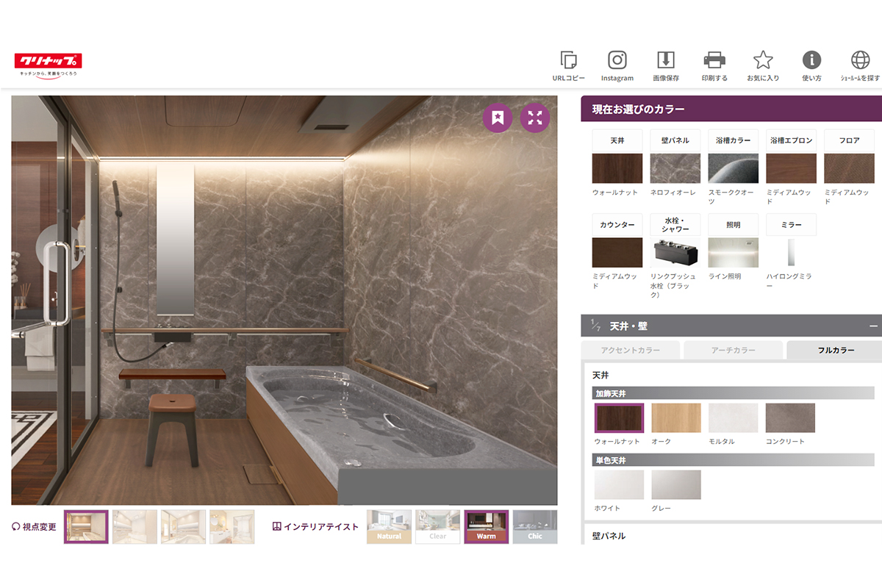Viewport: 882px width, 588px height.
Task: Select the ホワイト single-color ceiling
Action: pyautogui.click(x=619, y=485)
